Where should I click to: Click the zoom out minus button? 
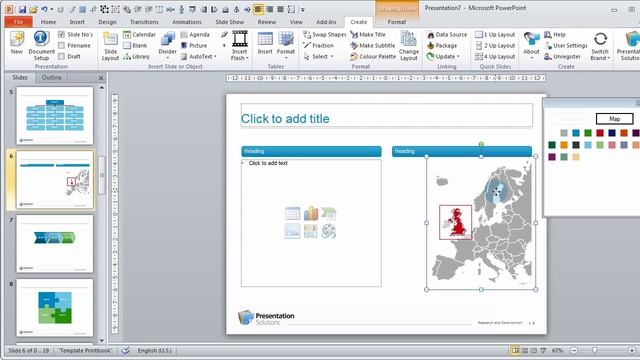coord(574,350)
